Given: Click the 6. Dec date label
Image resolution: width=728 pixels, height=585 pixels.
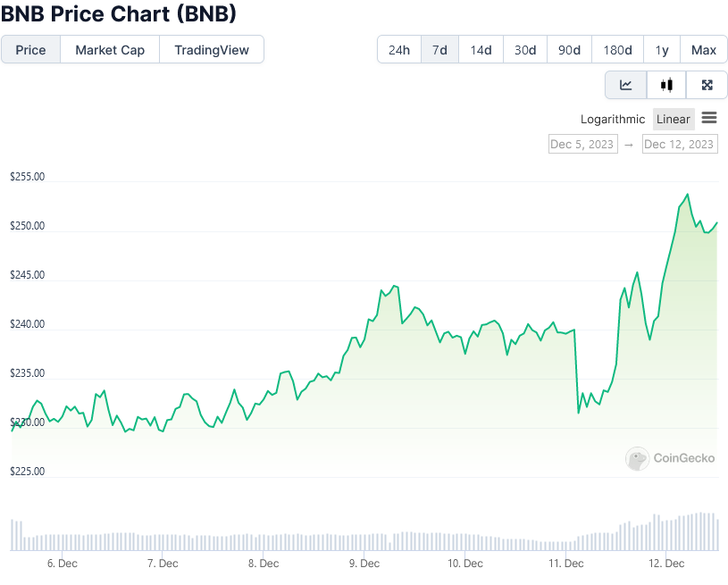Looking at the screenshot, I should pyautogui.click(x=63, y=564).
